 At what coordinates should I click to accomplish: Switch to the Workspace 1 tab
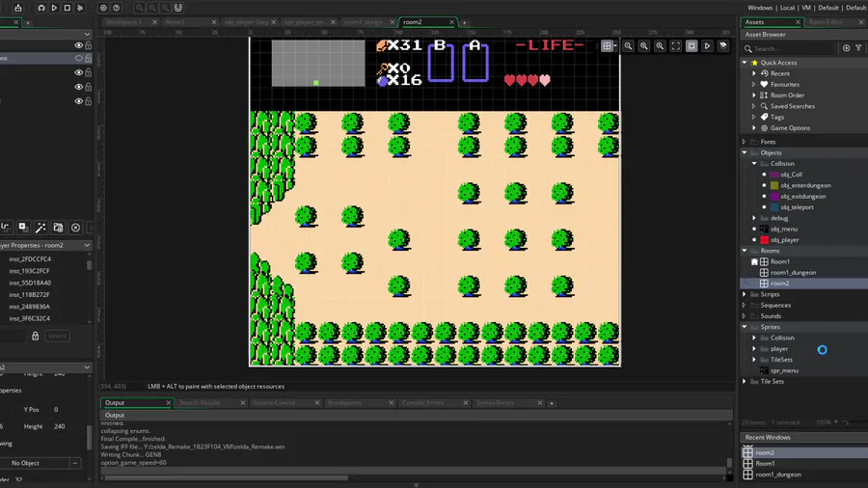[x=129, y=22]
